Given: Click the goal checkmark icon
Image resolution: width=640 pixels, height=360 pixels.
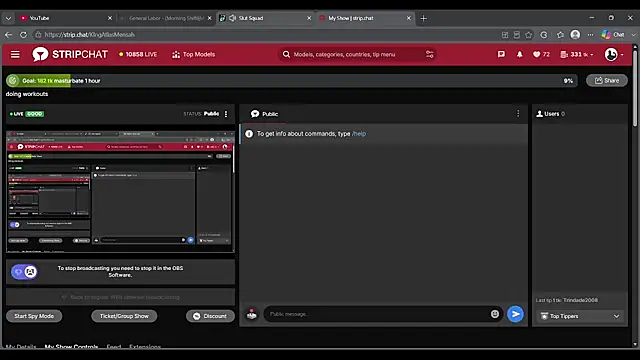Looking at the screenshot, I should [x=13, y=80].
